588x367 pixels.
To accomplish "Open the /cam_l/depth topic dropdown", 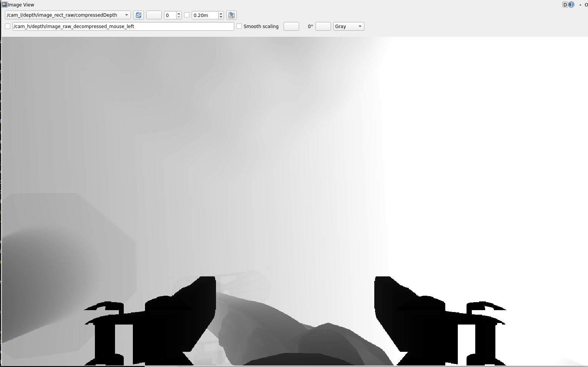I will 68,15.
